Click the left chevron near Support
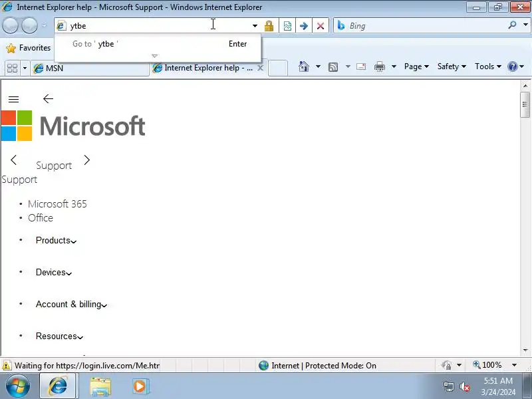Image resolution: width=532 pixels, height=399 pixels. [13, 160]
